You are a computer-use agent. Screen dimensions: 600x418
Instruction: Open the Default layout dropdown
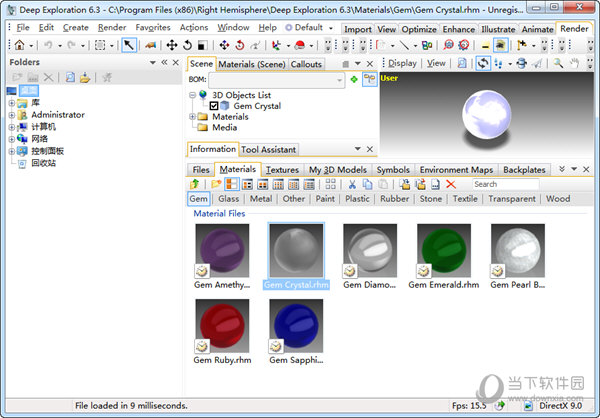coord(331,28)
